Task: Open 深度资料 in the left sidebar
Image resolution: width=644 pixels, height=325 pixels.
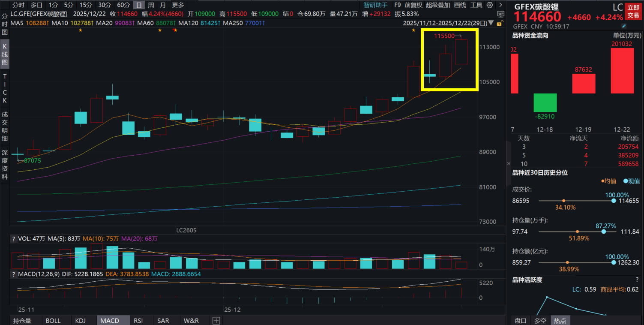Action: (5, 164)
